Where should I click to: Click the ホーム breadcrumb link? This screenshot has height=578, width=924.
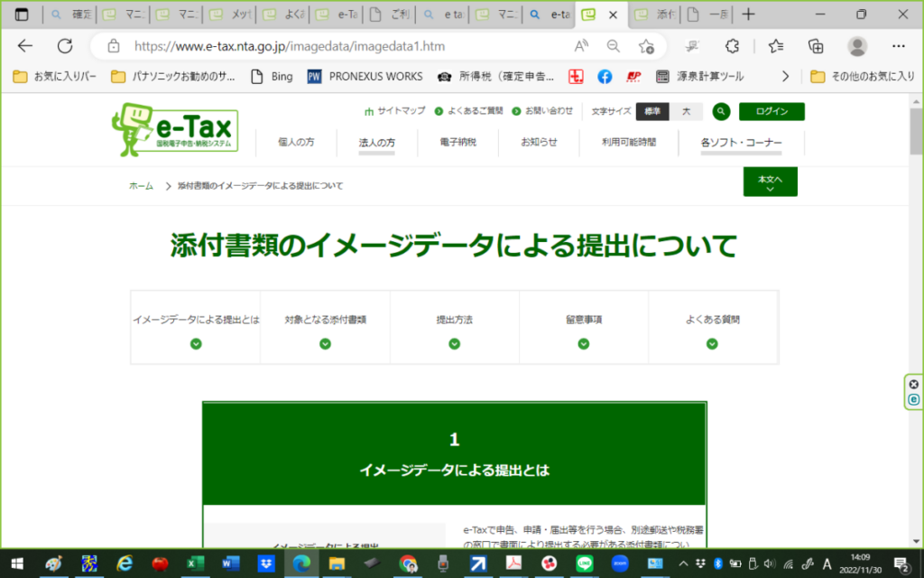140,185
